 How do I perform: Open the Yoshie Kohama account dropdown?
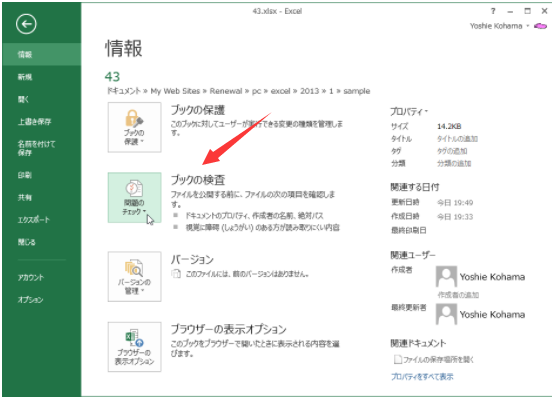point(499,26)
